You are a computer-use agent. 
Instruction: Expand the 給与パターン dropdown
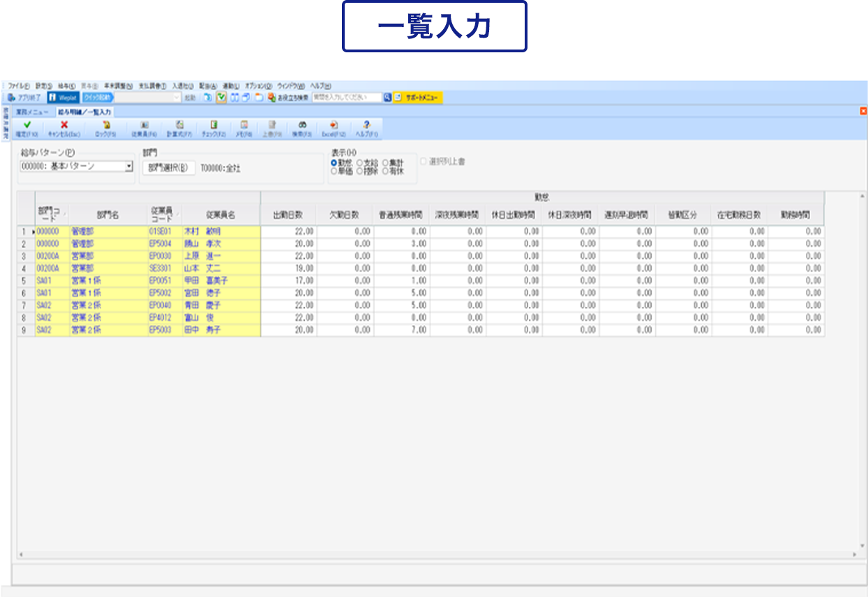tap(128, 167)
